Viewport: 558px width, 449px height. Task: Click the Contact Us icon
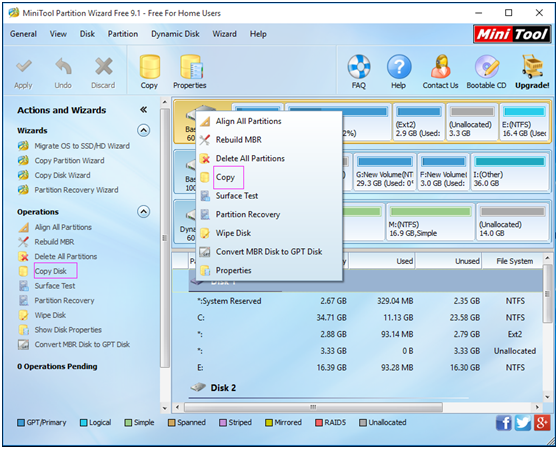pyautogui.click(x=441, y=67)
